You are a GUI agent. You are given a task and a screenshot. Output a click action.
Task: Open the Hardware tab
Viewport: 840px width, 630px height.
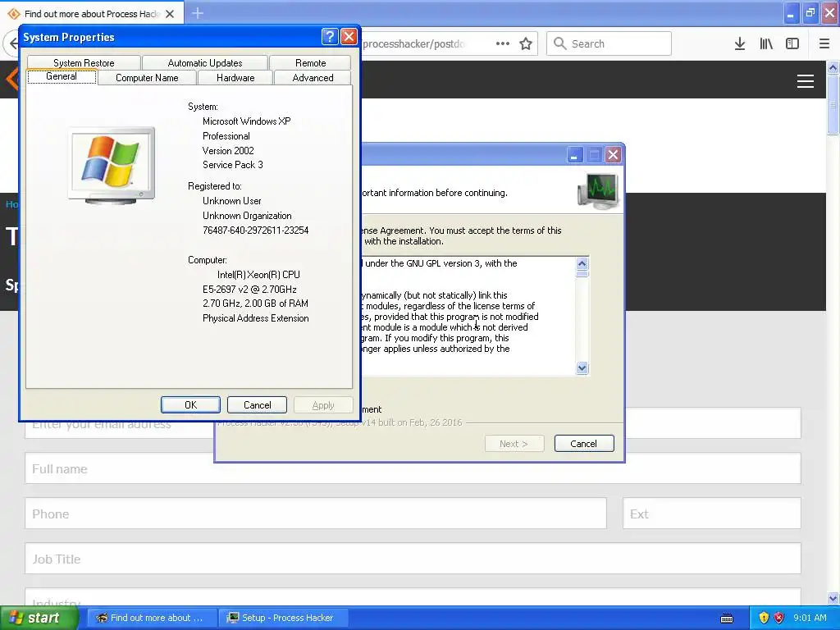pyautogui.click(x=235, y=78)
